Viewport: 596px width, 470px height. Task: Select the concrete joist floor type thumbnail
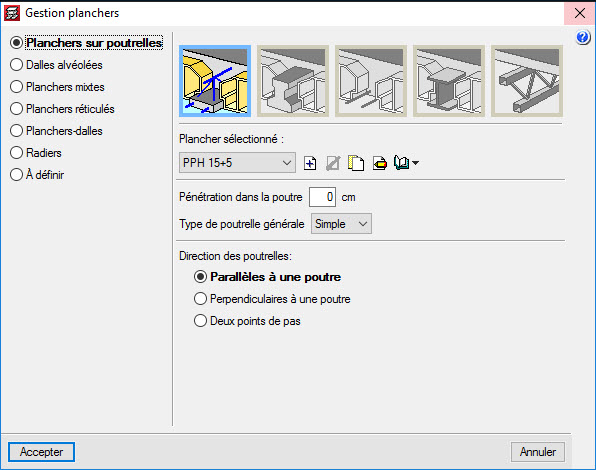215,81
